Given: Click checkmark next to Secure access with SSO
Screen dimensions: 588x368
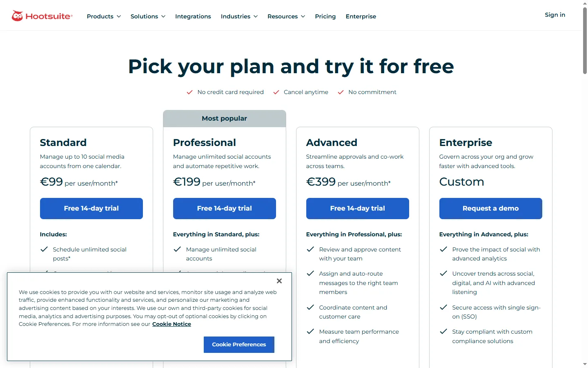Looking at the screenshot, I should 443,307.
